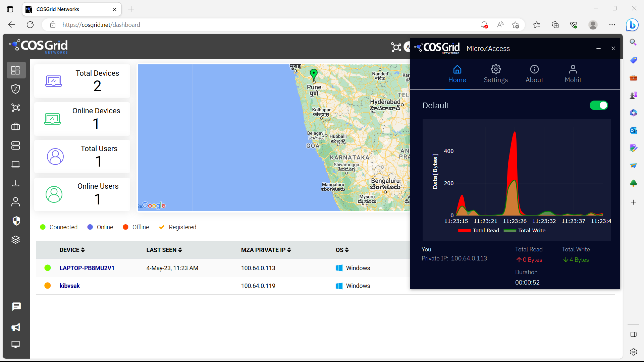Toggle Total Read series in chart legend
Image resolution: width=644 pixels, height=362 pixels.
click(x=479, y=231)
